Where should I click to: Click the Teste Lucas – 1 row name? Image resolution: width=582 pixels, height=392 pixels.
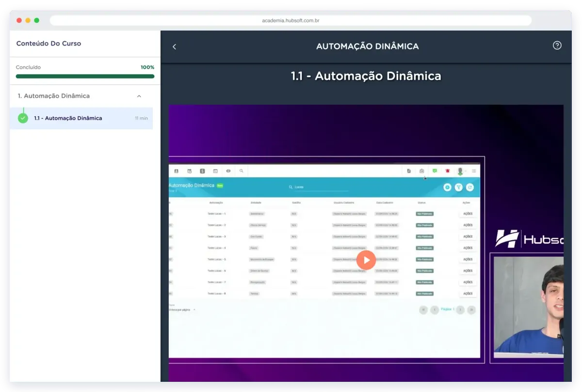(x=216, y=214)
